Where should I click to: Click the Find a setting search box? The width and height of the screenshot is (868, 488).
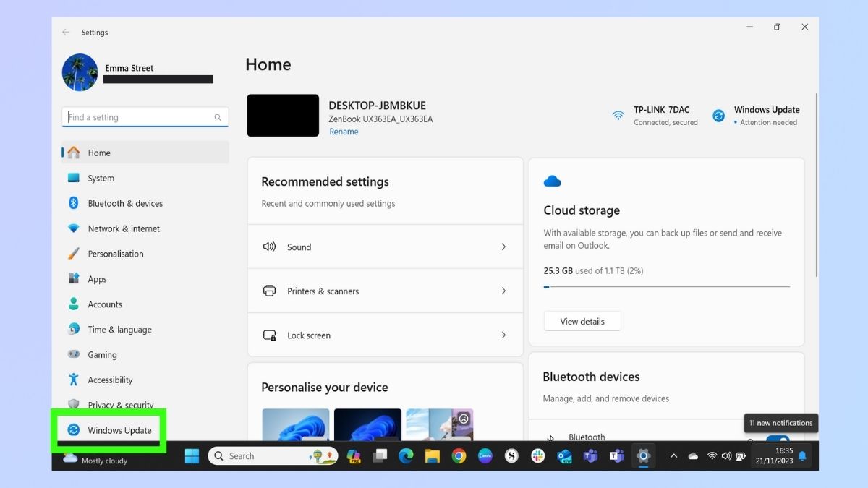(144, 116)
